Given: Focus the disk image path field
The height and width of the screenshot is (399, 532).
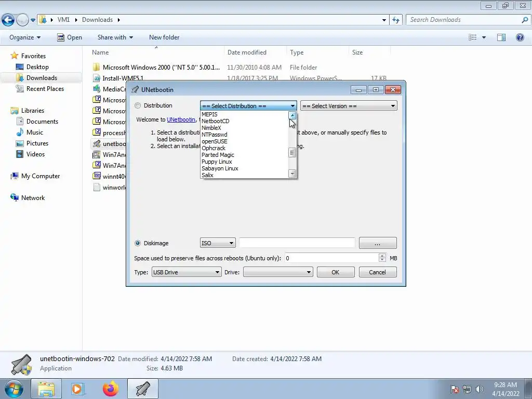Looking at the screenshot, I should (297, 243).
